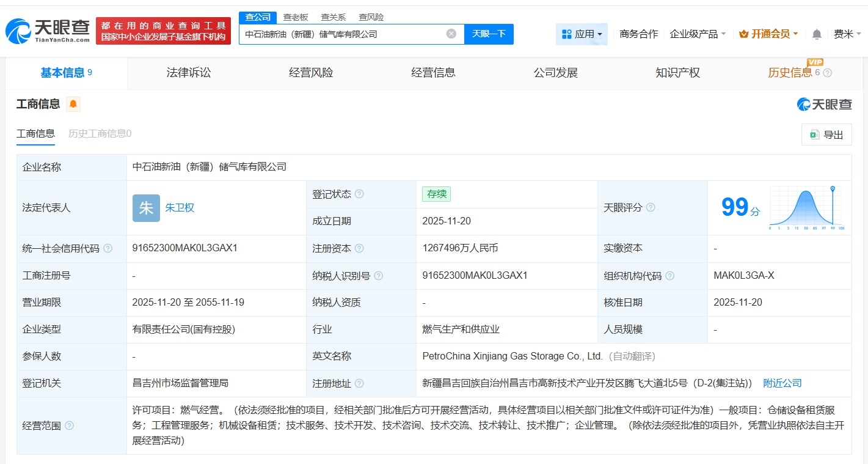
Task: Click the Excel icon on the 导出 button
Action: click(814, 134)
